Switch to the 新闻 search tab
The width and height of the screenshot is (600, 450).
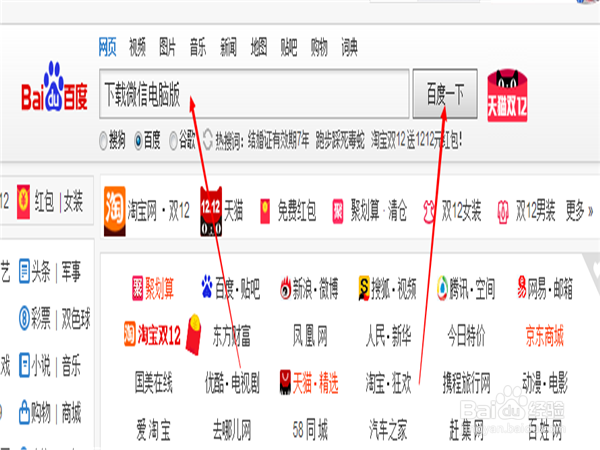click(x=228, y=47)
